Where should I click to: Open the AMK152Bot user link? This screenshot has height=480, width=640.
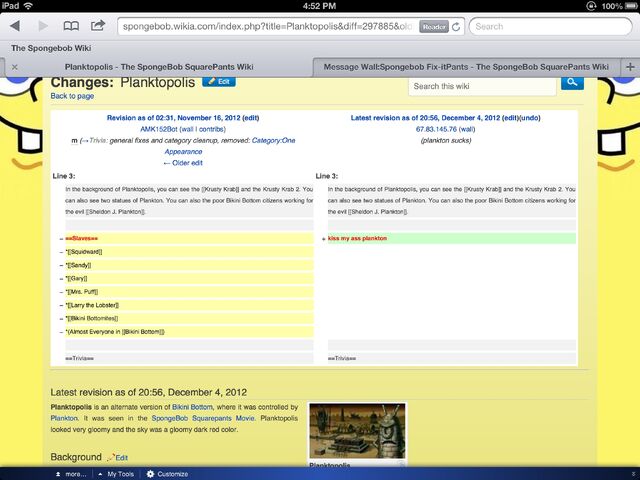tap(159, 129)
